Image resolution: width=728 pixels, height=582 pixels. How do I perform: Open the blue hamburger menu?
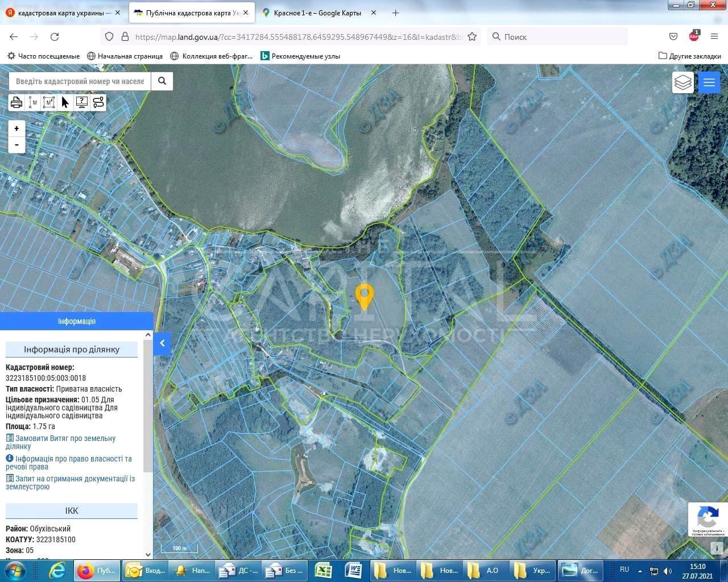709,82
